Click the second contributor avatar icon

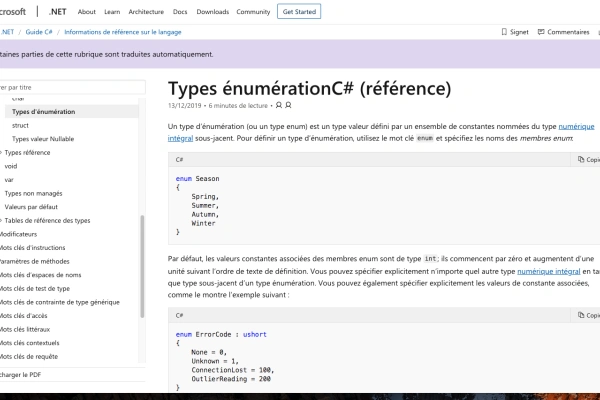(289, 104)
